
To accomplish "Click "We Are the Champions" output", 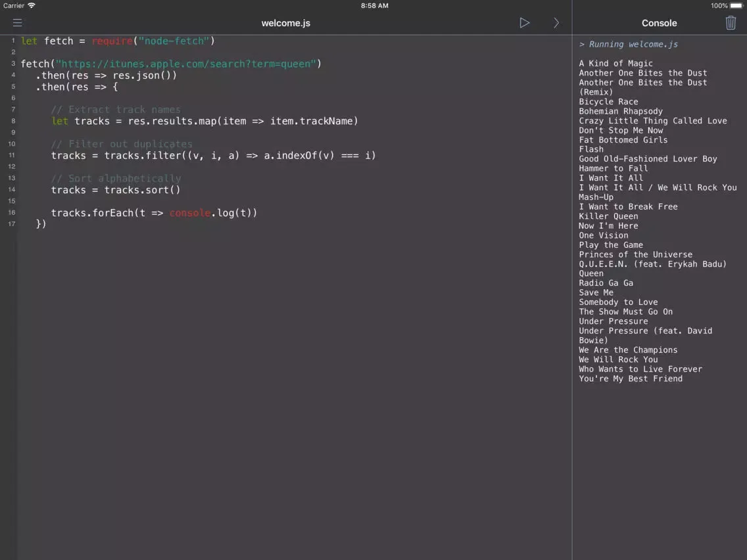I will click(x=628, y=350).
